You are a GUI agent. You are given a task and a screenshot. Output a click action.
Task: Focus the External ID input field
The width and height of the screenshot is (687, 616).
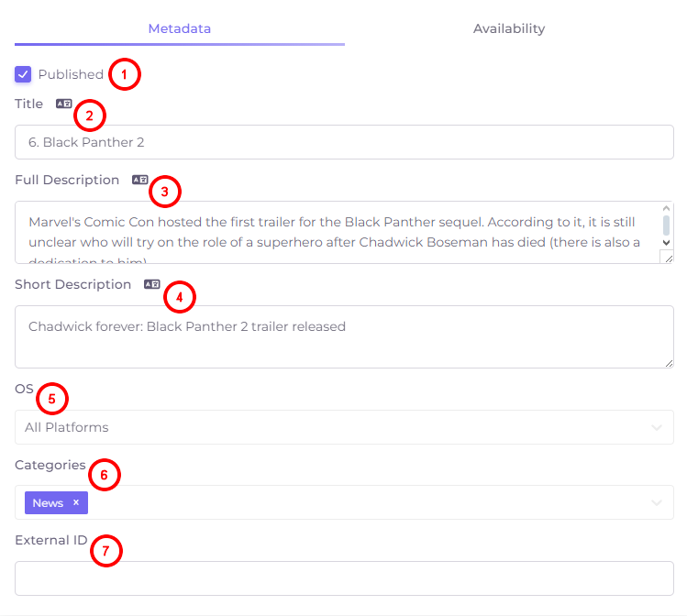[344, 578]
